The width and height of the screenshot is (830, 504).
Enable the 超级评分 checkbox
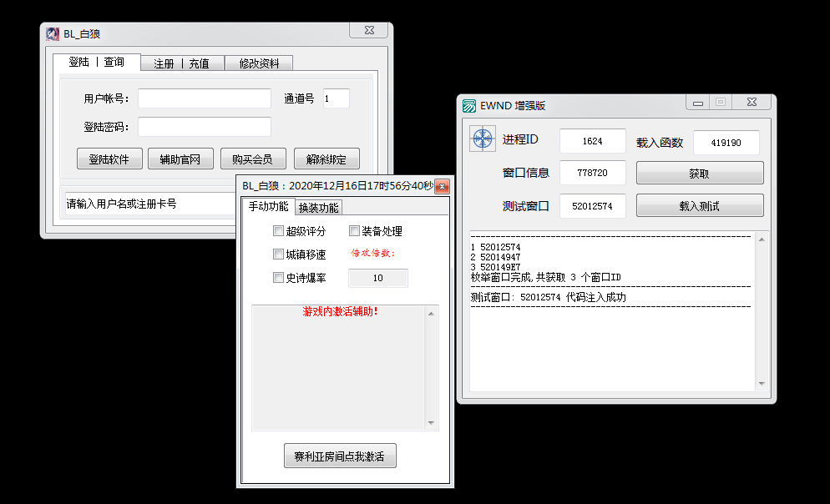pos(279,231)
